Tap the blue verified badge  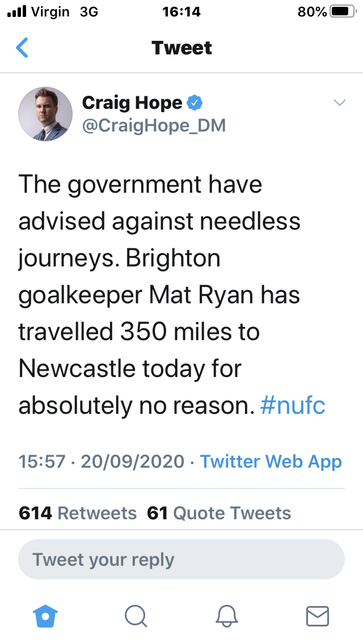click(195, 103)
